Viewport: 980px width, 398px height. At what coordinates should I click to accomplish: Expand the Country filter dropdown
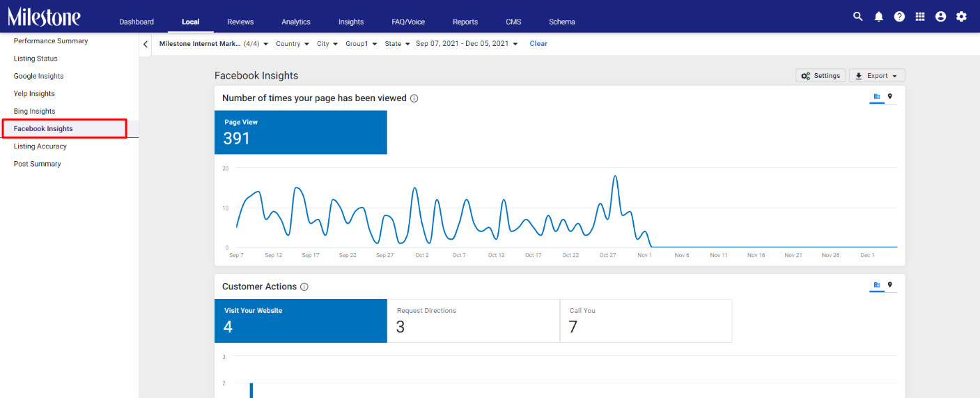[x=293, y=43]
